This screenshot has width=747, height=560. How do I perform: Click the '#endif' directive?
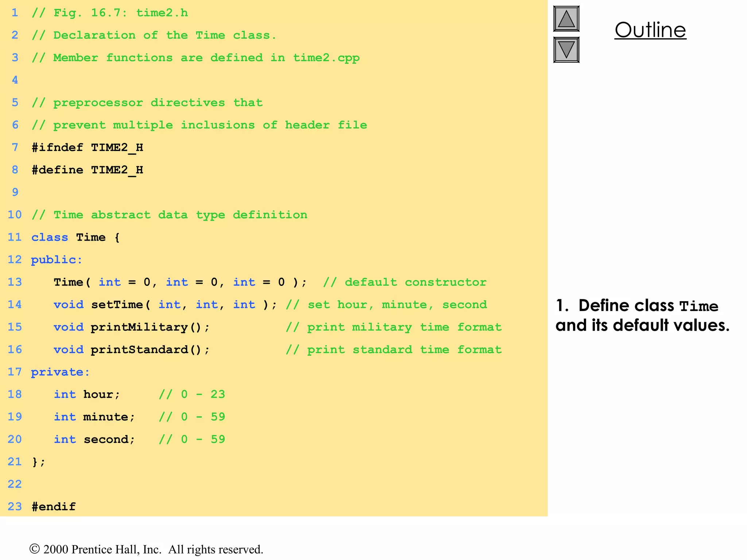[54, 507]
